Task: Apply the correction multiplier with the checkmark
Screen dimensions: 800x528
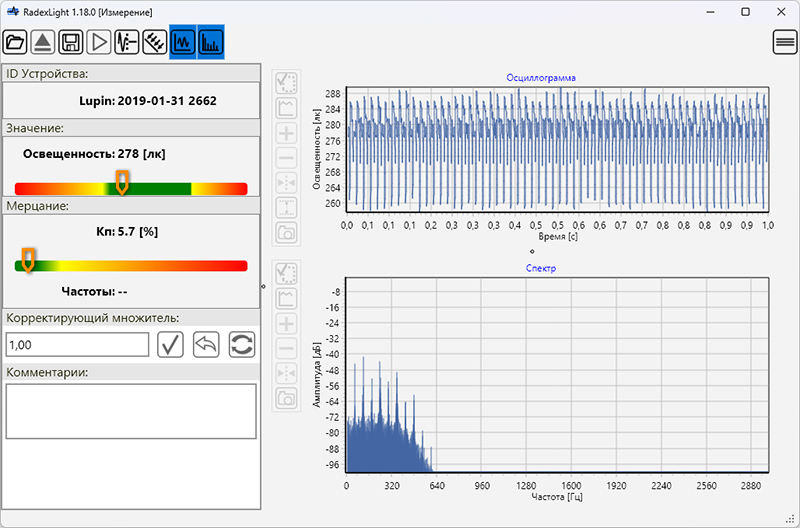Action: tap(170, 345)
